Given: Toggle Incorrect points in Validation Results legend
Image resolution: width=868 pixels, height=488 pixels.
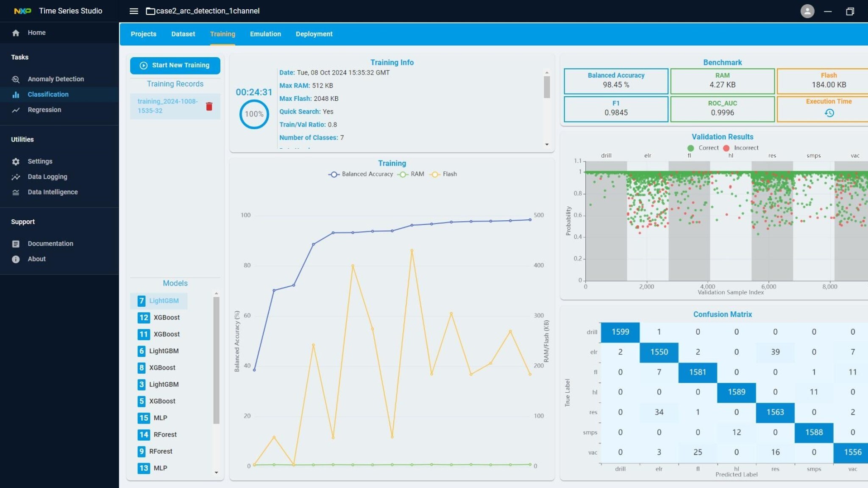Looking at the screenshot, I should coord(741,148).
